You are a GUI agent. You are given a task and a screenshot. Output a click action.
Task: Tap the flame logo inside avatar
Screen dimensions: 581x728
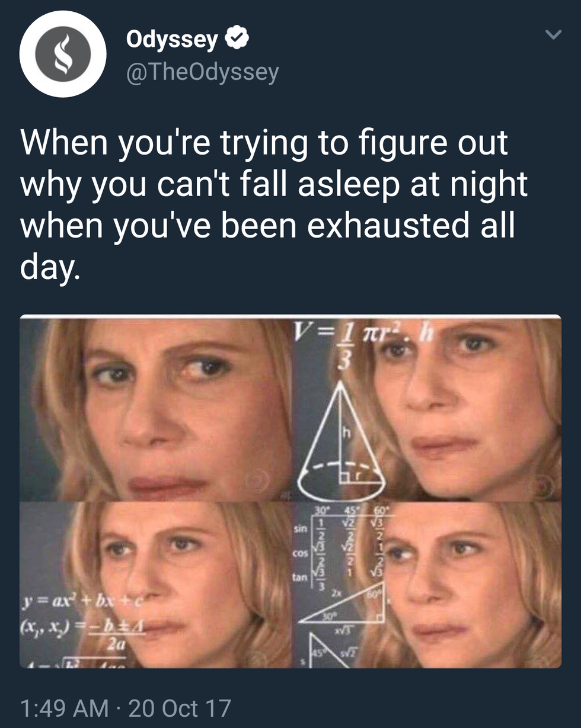63,54
